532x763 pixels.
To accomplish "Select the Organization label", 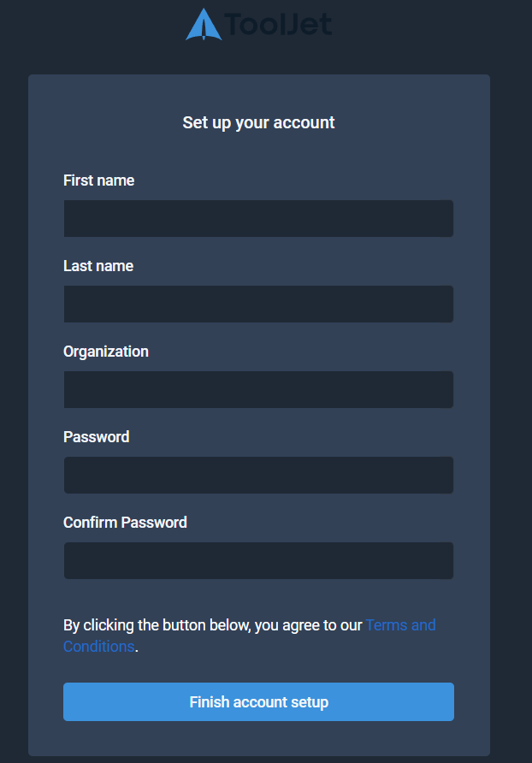I will 105,352.
